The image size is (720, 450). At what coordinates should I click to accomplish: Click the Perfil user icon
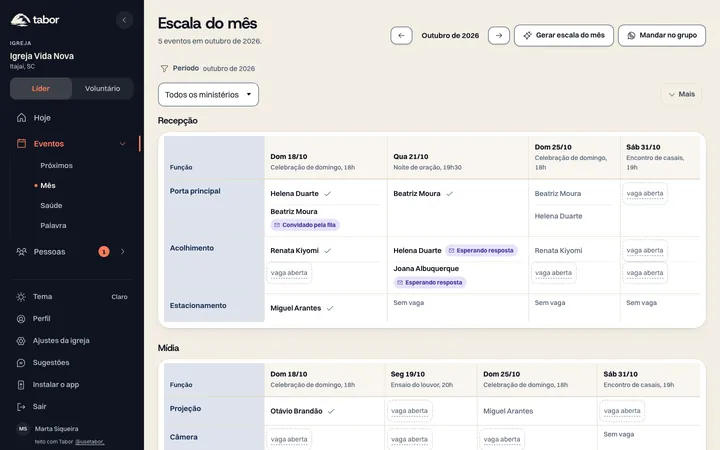pyautogui.click(x=21, y=319)
